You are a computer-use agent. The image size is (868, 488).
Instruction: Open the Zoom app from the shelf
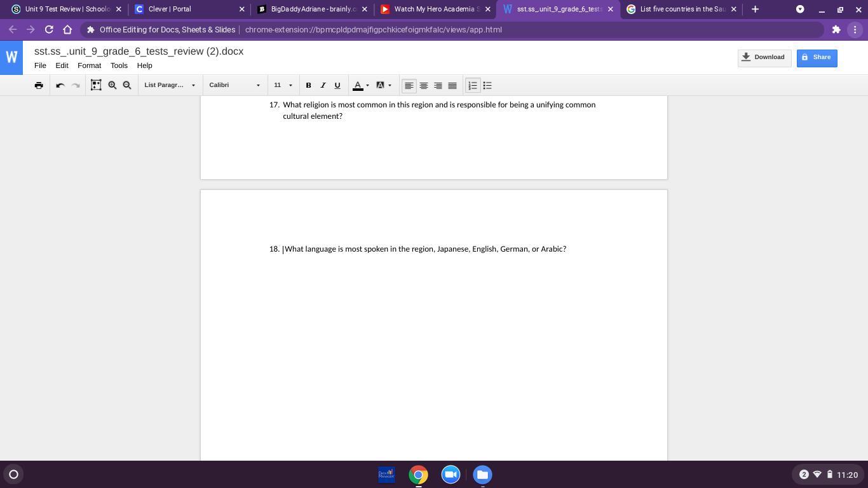451,475
